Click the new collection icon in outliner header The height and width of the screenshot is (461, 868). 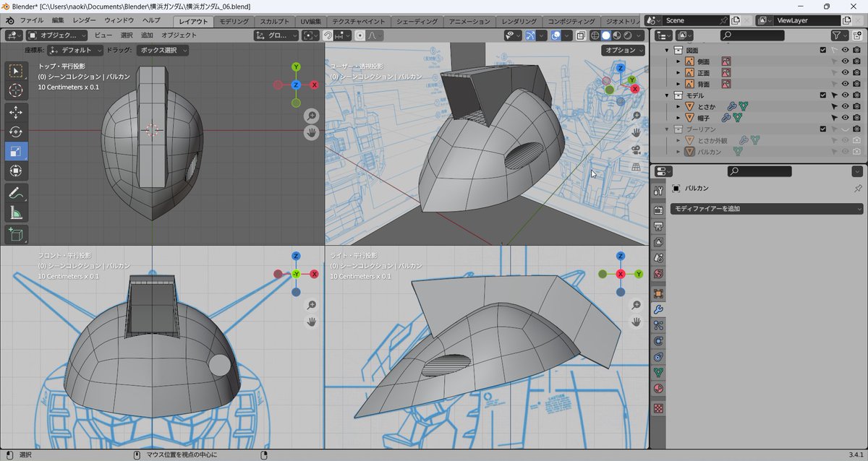click(x=856, y=35)
